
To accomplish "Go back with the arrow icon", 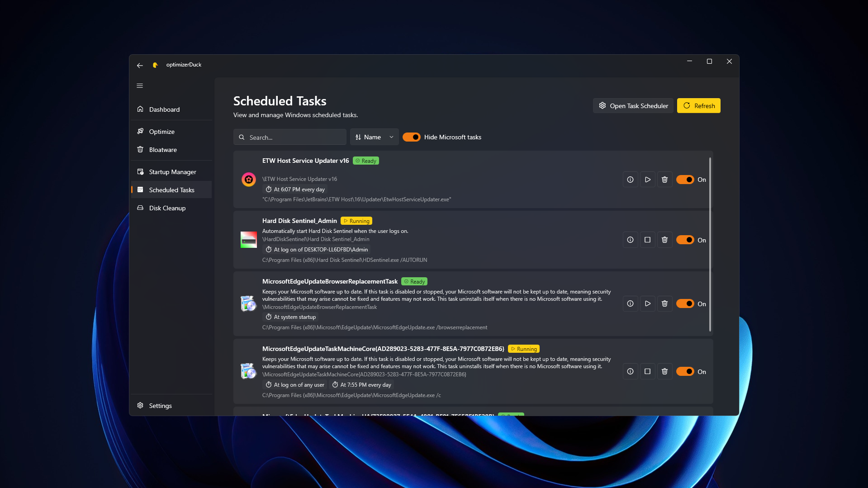I will tap(140, 65).
